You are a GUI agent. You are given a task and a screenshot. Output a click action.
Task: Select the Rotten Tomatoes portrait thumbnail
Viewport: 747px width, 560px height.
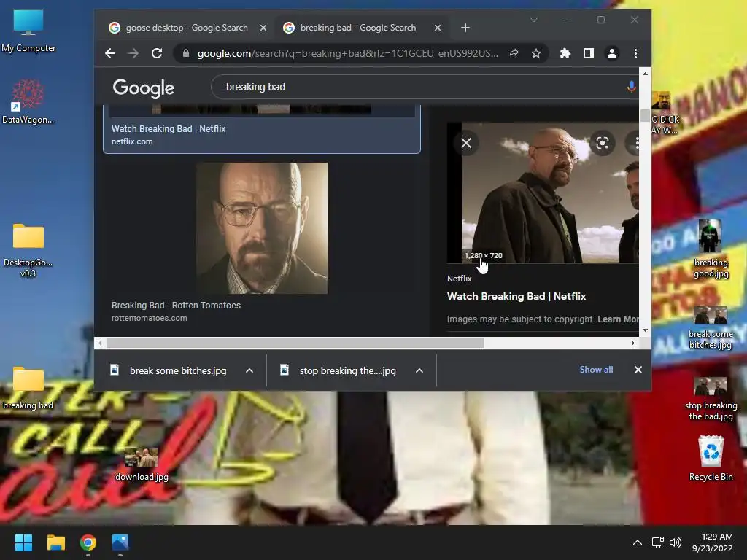point(262,228)
